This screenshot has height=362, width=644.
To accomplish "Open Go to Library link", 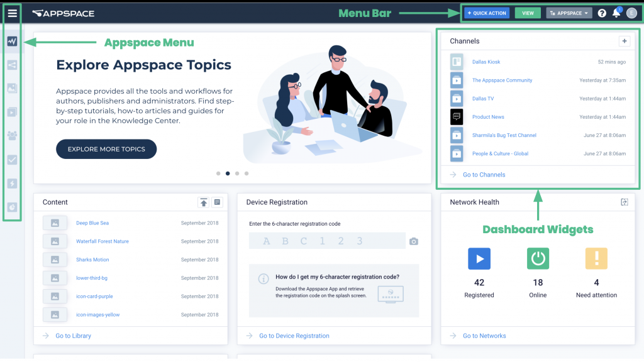I will point(73,336).
